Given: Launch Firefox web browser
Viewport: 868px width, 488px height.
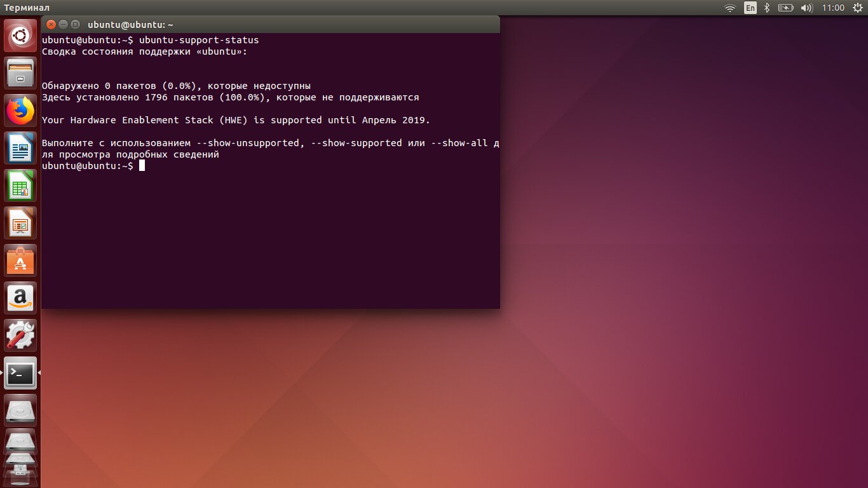Looking at the screenshot, I should click(x=21, y=111).
